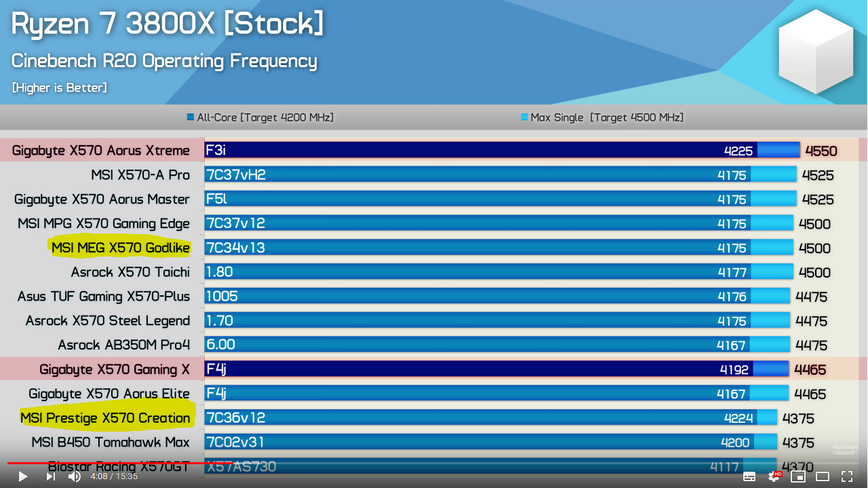The image size is (868, 488).
Task: Click BIOS version '7C34v13' text
Action: click(x=235, y=248)
